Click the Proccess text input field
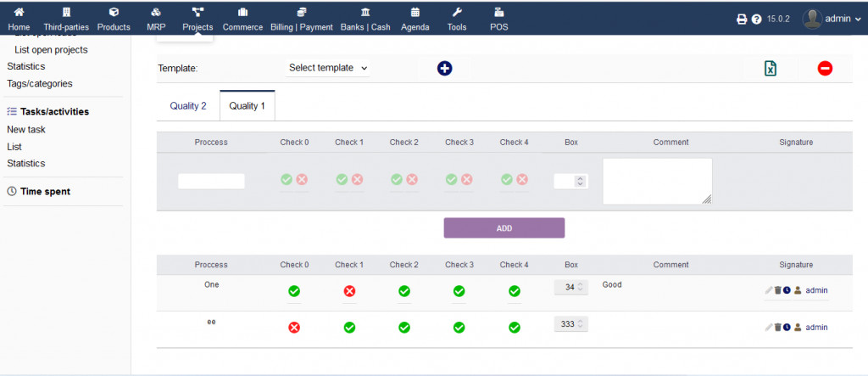 [211, 181]
